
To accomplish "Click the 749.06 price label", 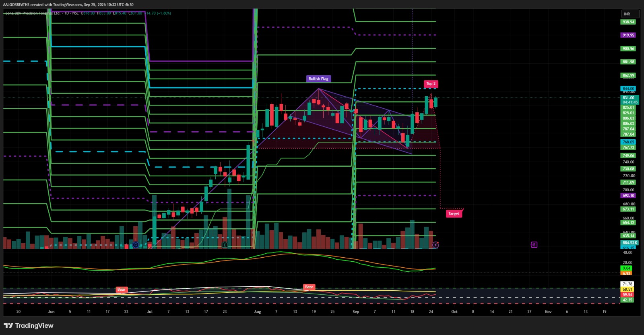I will [628, 156].
